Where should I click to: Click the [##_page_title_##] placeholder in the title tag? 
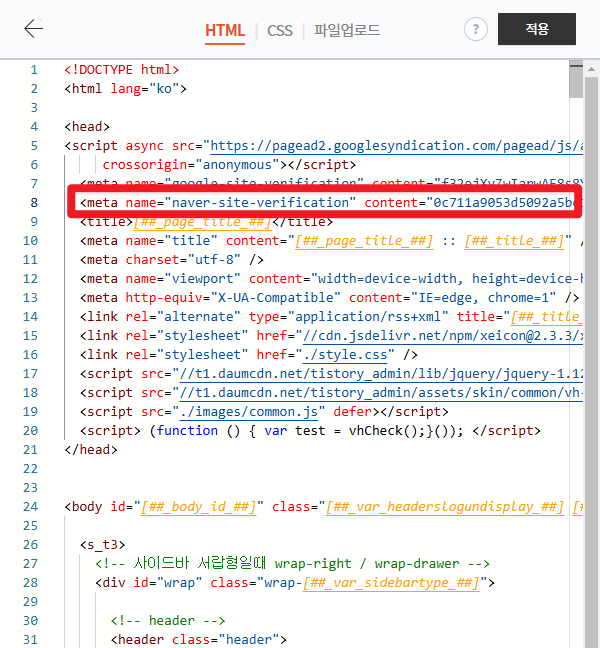click(202, 222)
